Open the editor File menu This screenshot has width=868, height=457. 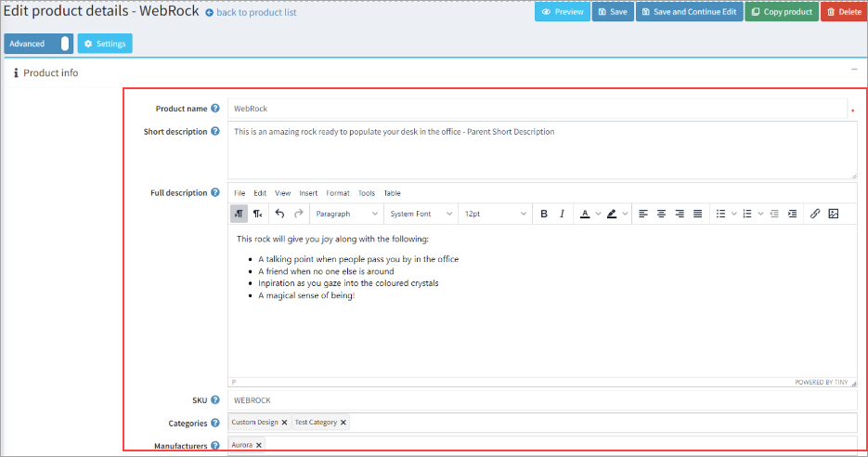pos(240,193)
